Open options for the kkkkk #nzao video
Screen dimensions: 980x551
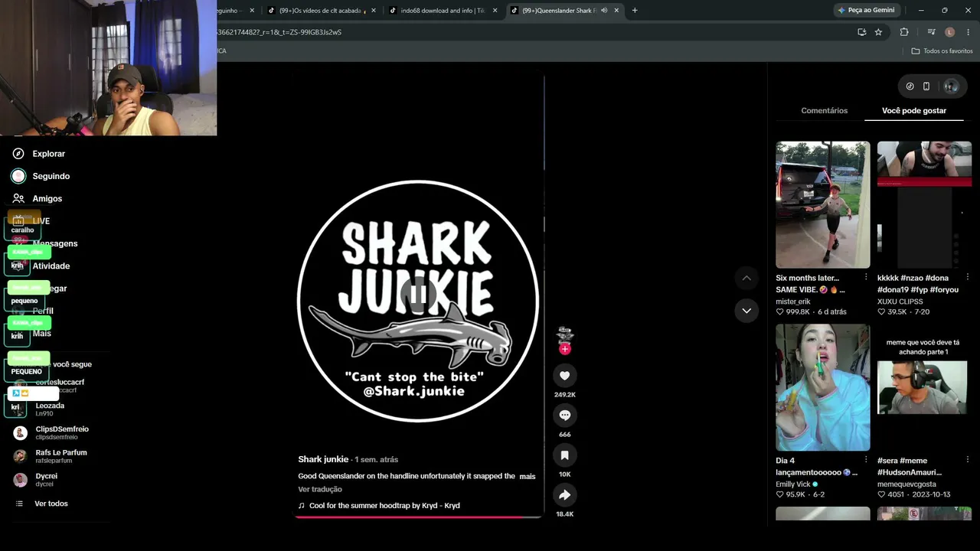(968, 277)
